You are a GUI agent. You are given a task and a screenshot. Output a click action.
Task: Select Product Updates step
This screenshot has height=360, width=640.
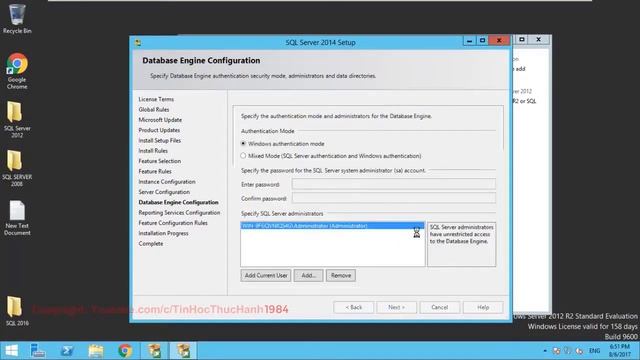159,130
